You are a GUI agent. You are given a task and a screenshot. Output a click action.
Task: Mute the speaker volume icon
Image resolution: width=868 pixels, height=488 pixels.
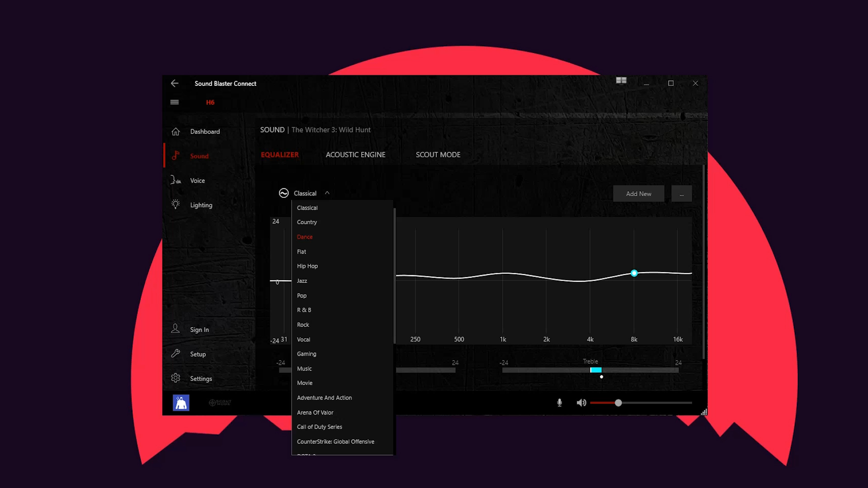point(581,403)
